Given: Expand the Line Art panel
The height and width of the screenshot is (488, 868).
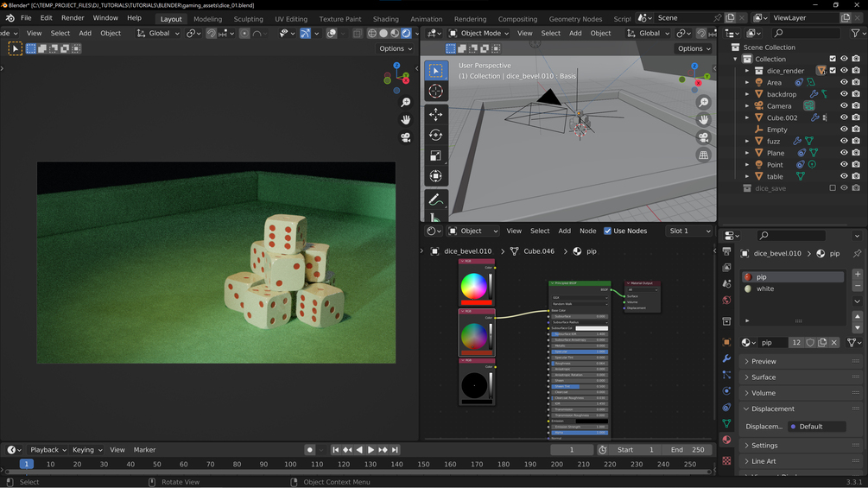Looking at the screenshot, I should coord(763,461).
